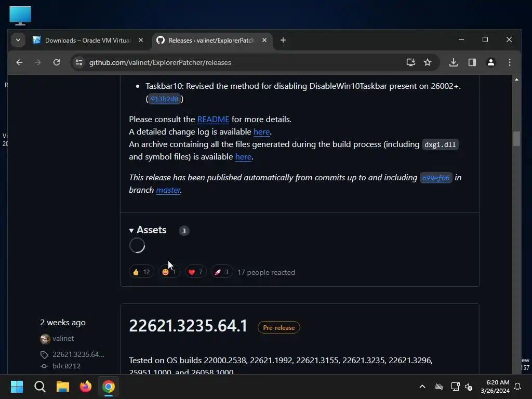Click valinet avatar image
532x399 pixels.
click(45, 339)
